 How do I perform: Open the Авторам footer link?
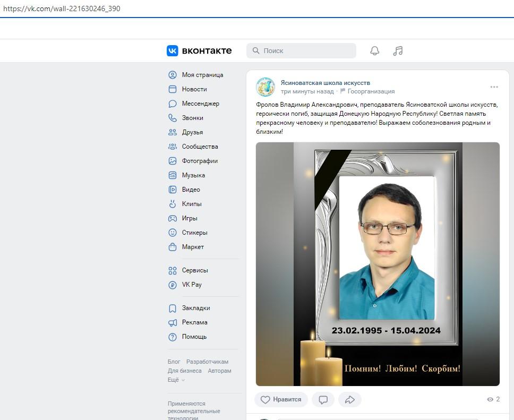(x=219, y=371)
